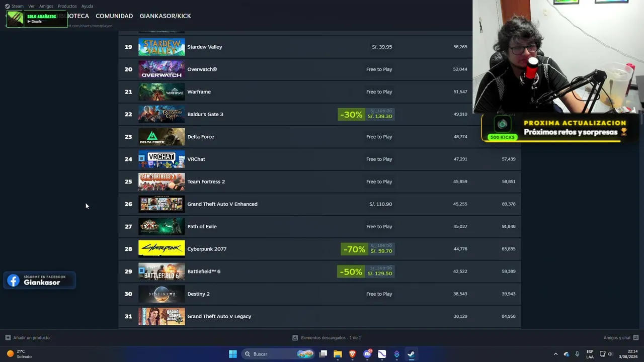644x362 pixels.
Task: Open the GIANKASOR/KICK profile tab
Action: pyautogui.click(x=165, y=16)
